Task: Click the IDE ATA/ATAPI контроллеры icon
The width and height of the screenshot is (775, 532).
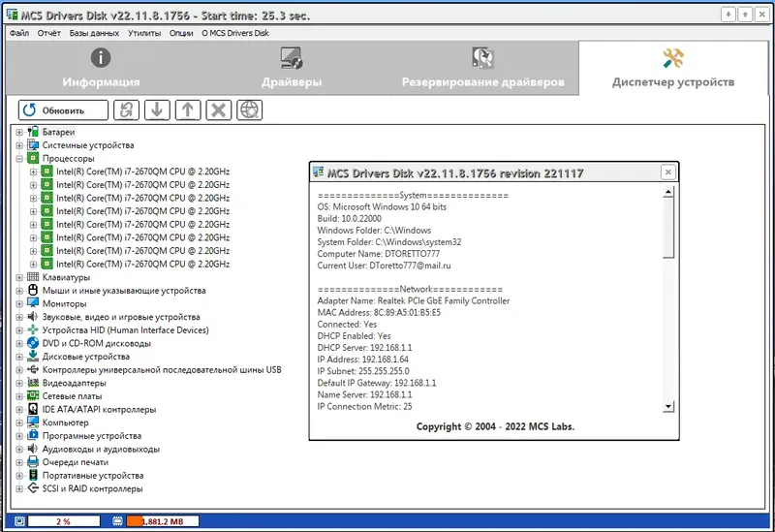Action: pyautogui.click(x=33, y=409)
